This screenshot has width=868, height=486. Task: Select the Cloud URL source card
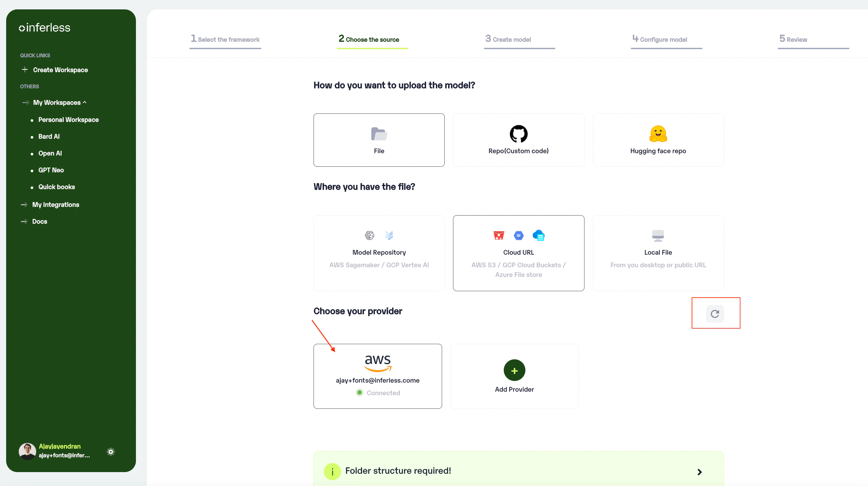[518, 253]
